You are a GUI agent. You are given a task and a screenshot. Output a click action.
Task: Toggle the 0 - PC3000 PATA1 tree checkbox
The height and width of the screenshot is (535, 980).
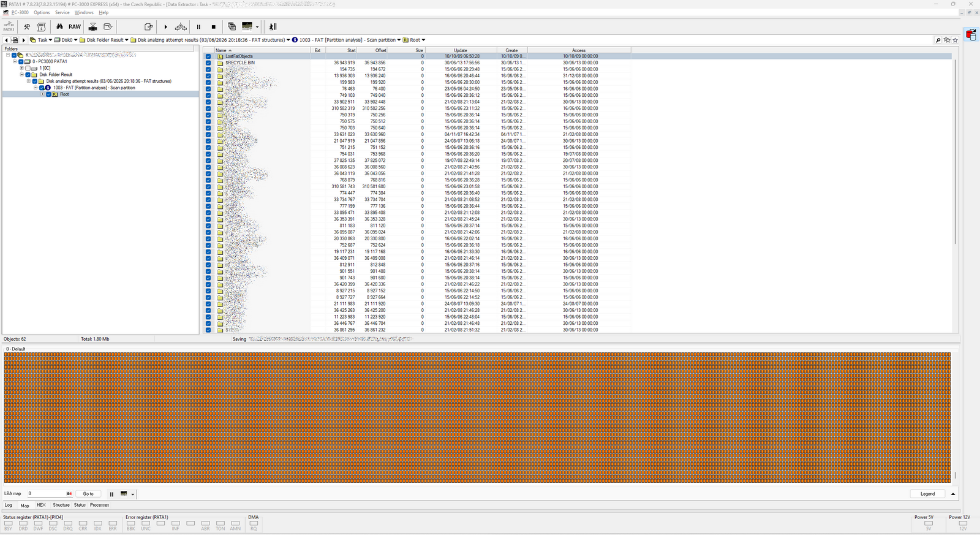coord(21,61)
